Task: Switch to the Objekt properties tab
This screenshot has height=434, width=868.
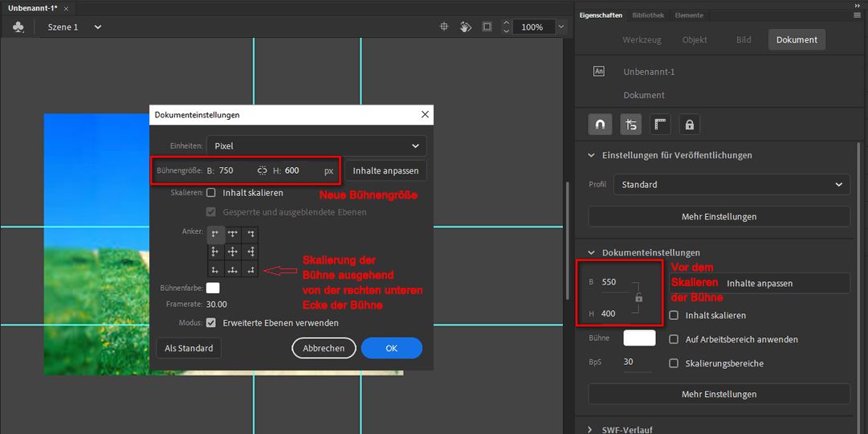Action: pos(695,40)
